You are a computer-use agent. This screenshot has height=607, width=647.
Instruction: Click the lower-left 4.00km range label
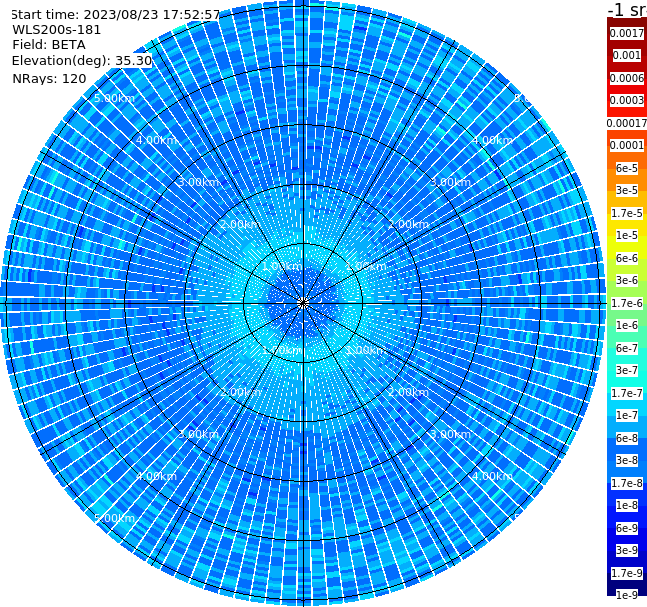(x=156, y=476)
